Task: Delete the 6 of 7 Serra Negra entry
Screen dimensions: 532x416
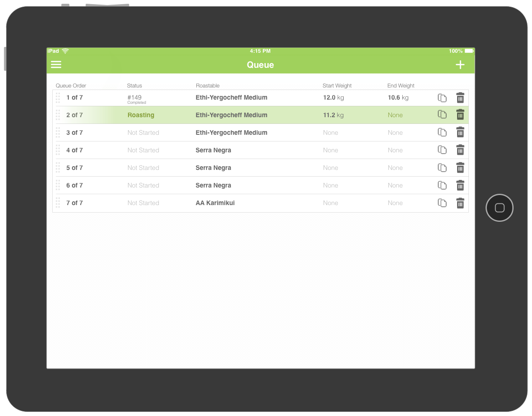Action: coord(460,185)
